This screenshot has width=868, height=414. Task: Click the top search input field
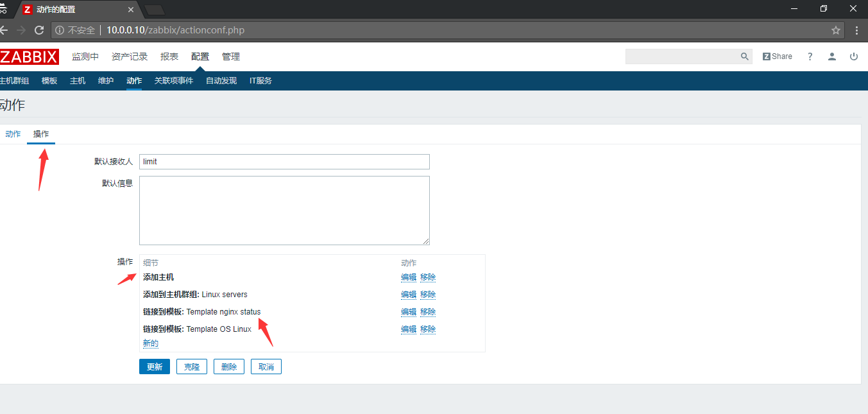point(682,56)
